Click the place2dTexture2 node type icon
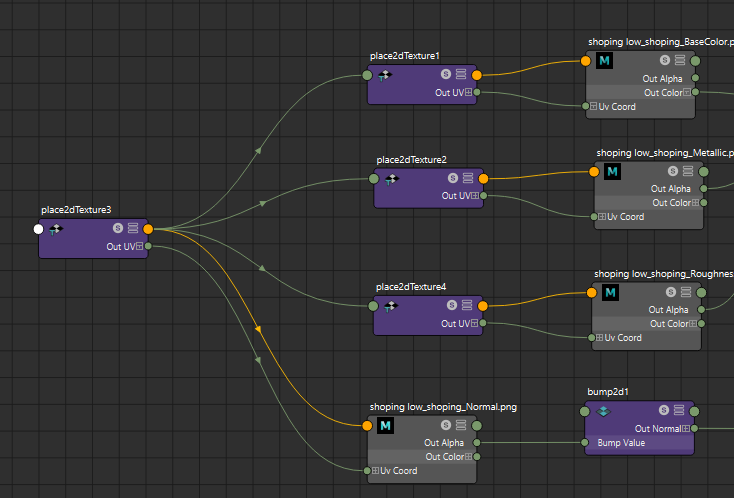 (391, 179)
